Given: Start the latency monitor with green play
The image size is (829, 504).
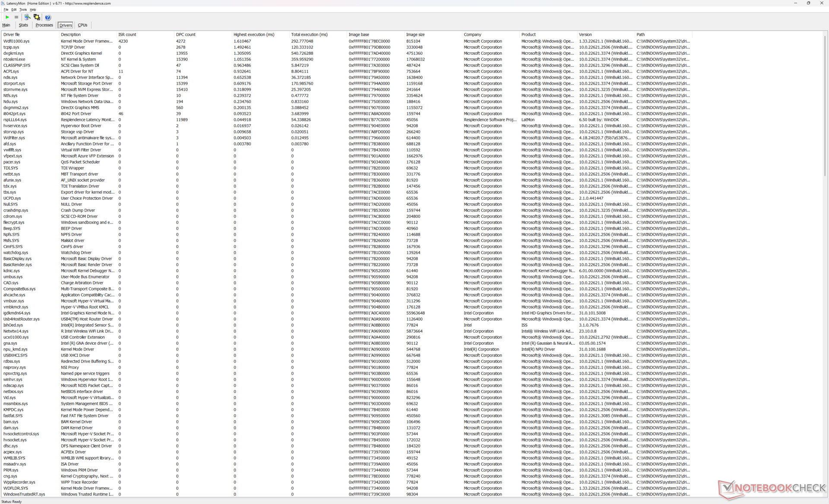Looking at the screenshot, I should (7, 17).
